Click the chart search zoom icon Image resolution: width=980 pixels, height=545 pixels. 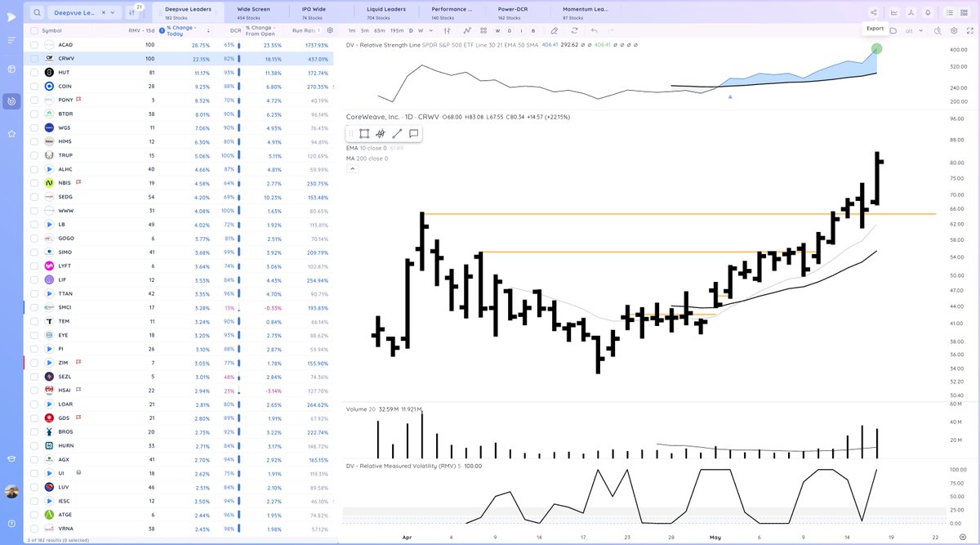937,30
